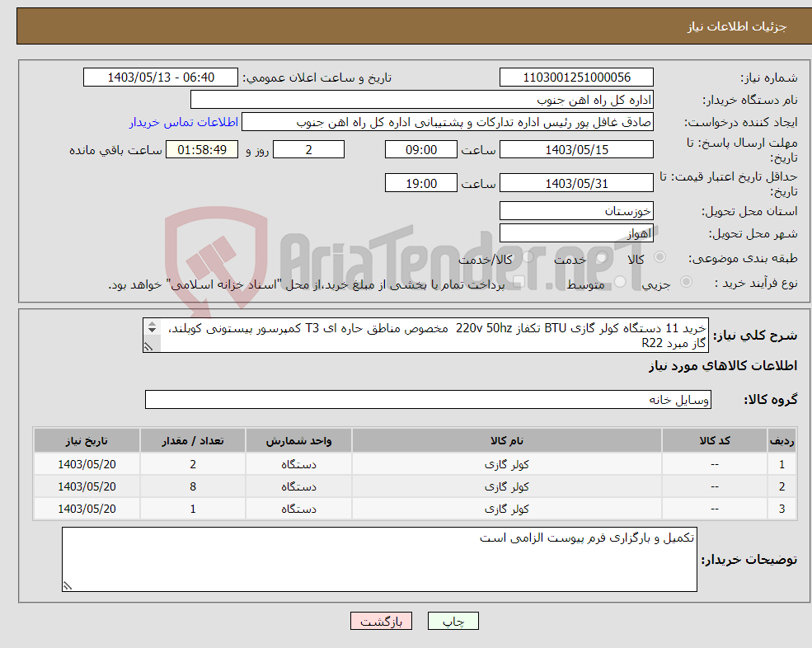Click the remaining time countdown 01:58:49
812x648 pixels.
tap(202, 150)
